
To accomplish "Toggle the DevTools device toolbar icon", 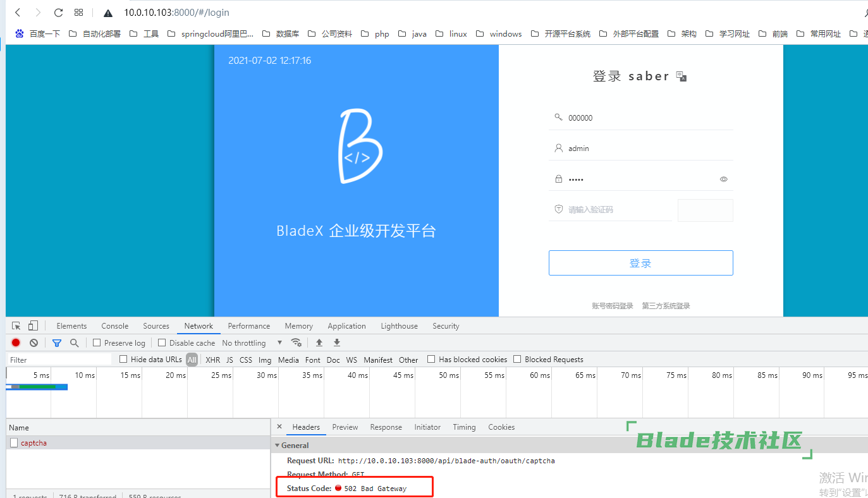I will (33, 326).
